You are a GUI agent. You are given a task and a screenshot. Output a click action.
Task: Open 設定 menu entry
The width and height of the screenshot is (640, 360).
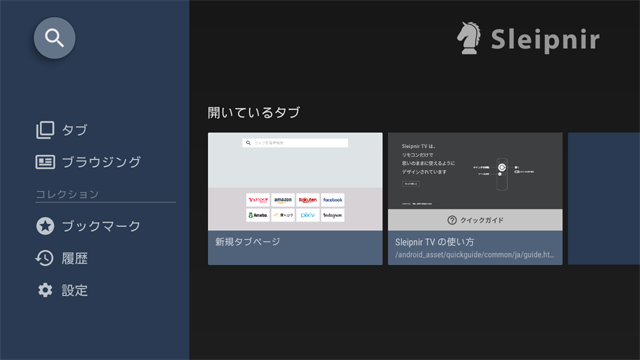click(75, 291)
